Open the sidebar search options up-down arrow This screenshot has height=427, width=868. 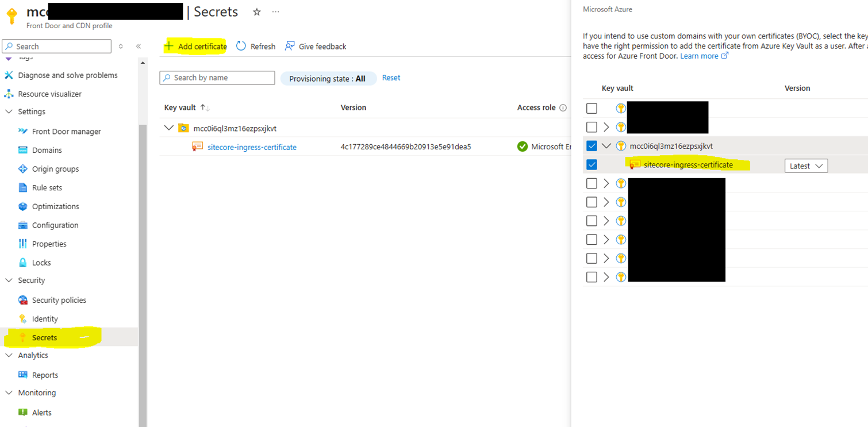click(x=121, y=46)
